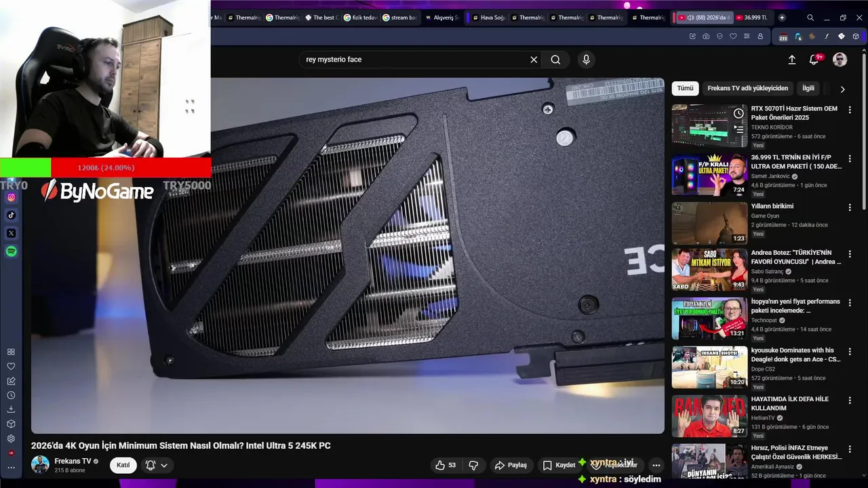Open options for 36.999 TL video

pos(850,158)
